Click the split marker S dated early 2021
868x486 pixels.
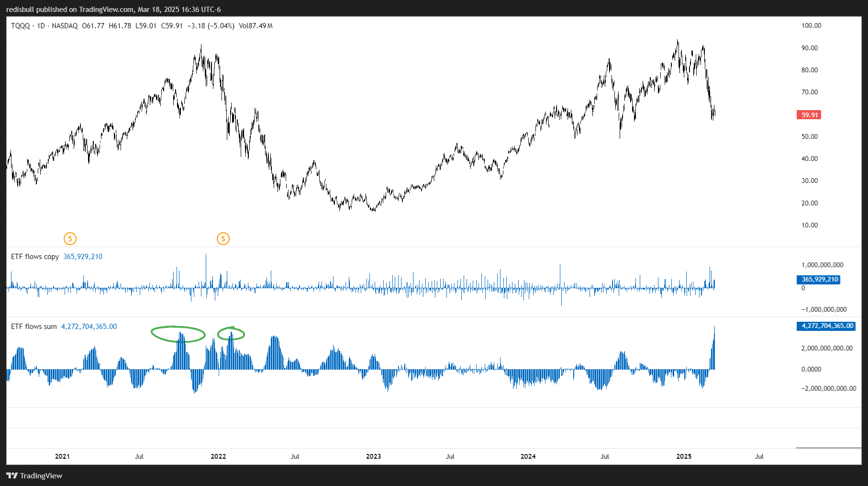70,238
